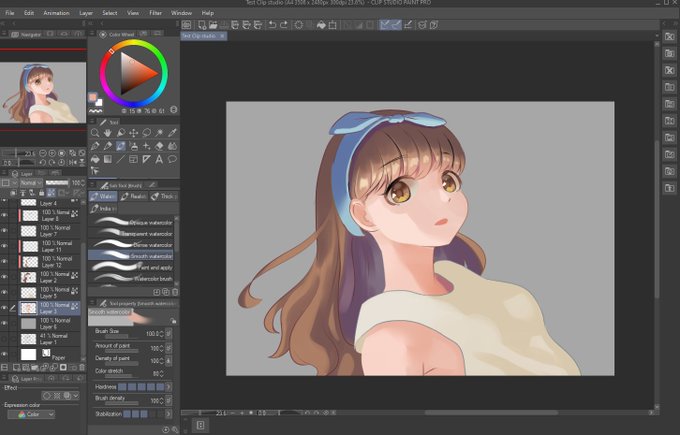Choose the Transparent watercolor brush
The height and width of the screenshot is (435, 680).
pos(131,233)
